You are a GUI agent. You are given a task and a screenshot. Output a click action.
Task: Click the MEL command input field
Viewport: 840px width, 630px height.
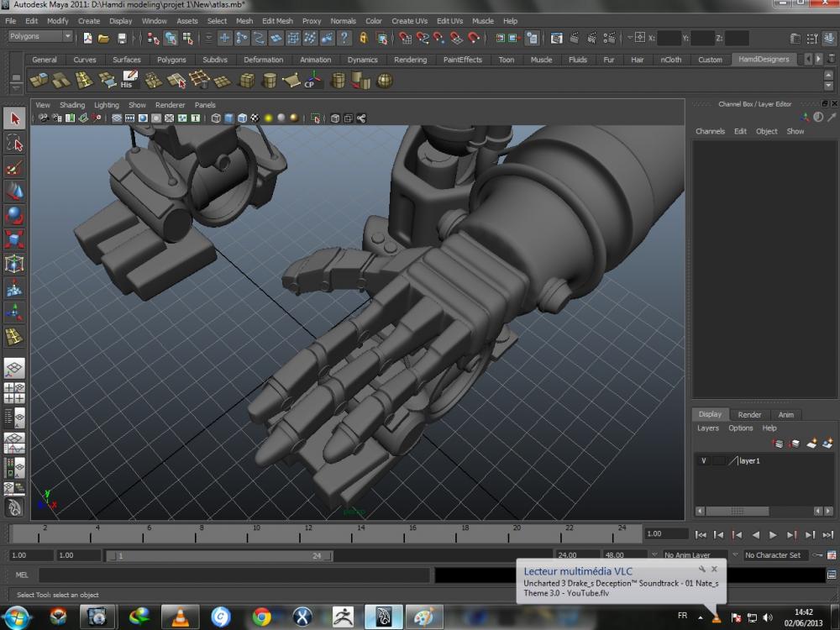pyautogui.click(x=234, y=575)
